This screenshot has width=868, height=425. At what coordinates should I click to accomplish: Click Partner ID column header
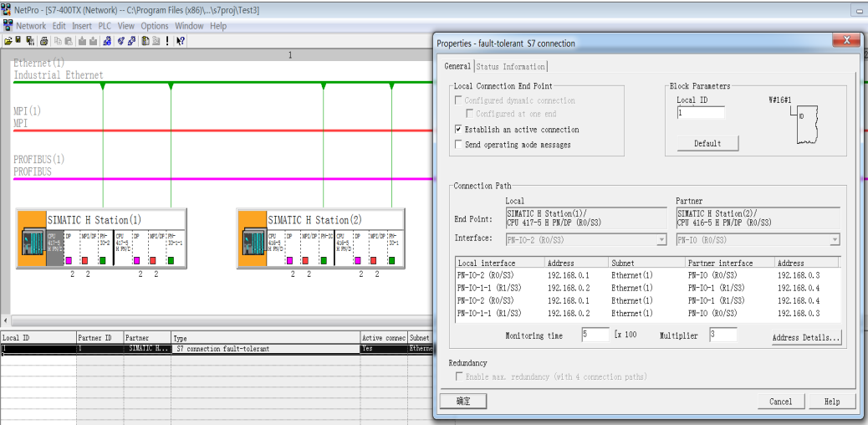pyautogui.click(x=100, y=337)
